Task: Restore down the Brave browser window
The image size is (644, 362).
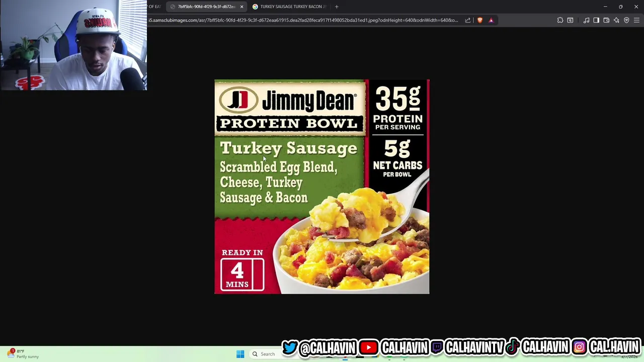Action: 621,7
